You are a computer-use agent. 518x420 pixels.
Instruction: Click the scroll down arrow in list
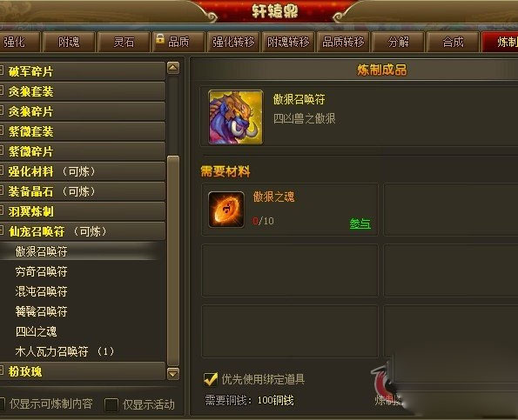click(173, 374)
